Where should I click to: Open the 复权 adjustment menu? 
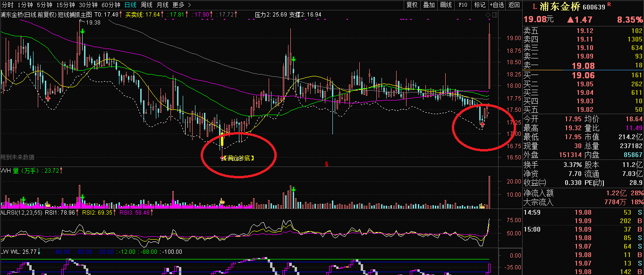point(412,5)
